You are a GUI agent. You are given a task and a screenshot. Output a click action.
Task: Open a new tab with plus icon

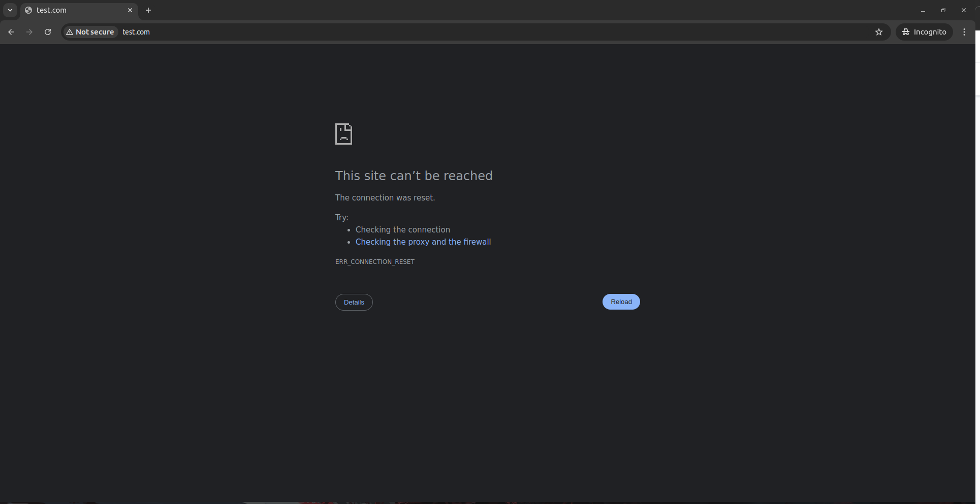coord(148,10)
